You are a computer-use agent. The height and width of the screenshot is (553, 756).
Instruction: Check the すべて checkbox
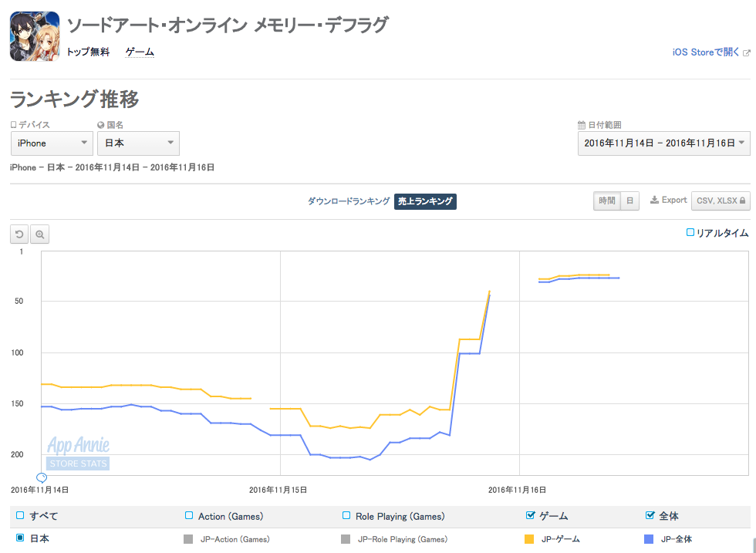pos(20,515)
